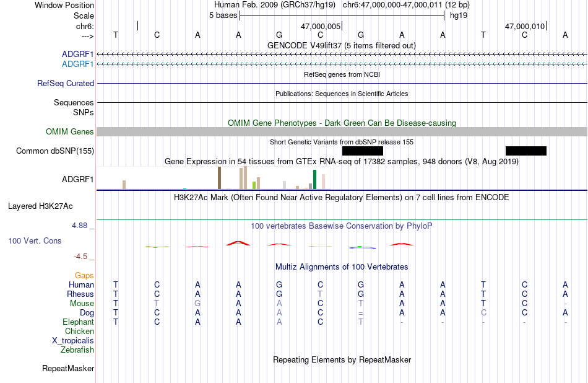Click the SNPs track label

coord(84,112)
